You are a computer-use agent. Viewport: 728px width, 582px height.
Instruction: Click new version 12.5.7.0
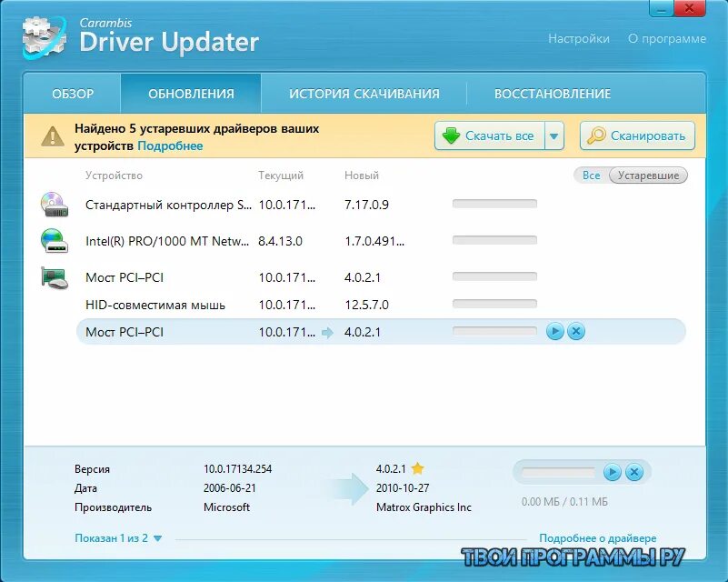point(366,305)
